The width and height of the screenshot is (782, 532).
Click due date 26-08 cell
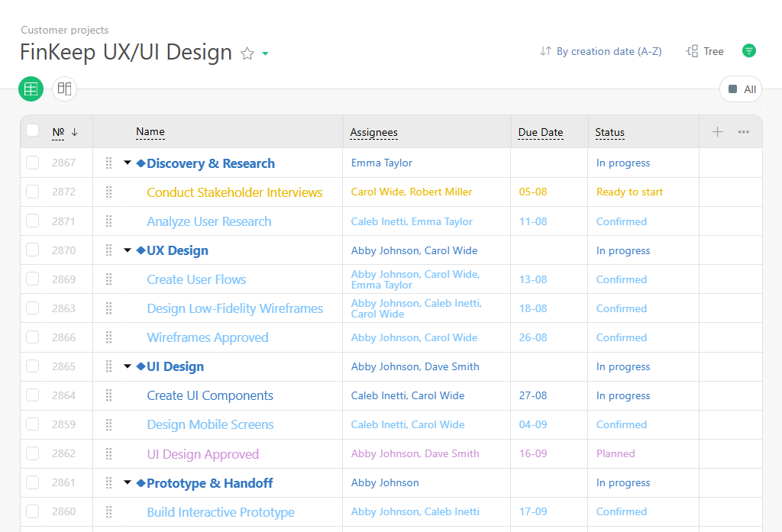[x=532, y=337]
